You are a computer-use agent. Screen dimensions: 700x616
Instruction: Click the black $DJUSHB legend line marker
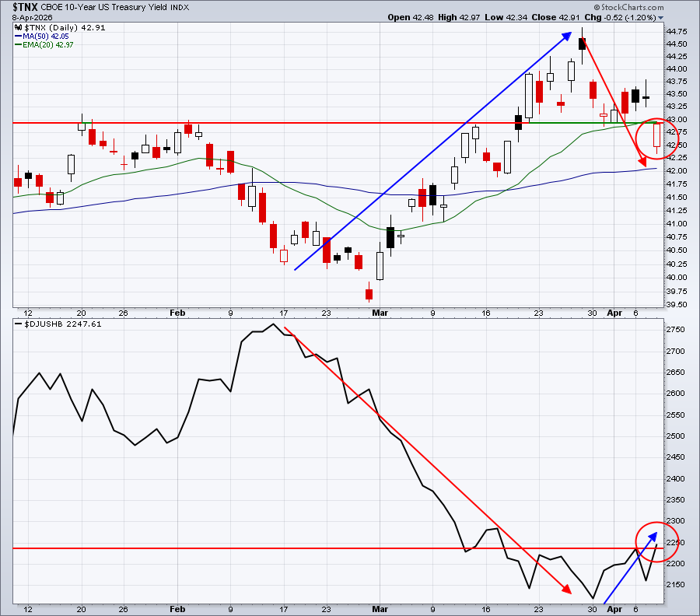[19, 324]
